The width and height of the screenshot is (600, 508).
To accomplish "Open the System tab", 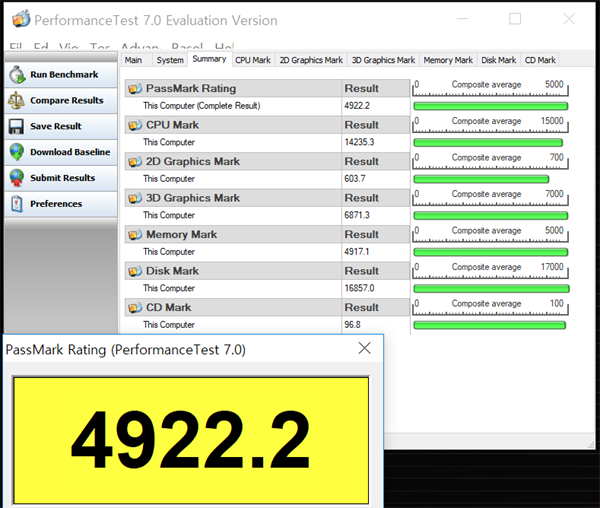I will point(170,60).
